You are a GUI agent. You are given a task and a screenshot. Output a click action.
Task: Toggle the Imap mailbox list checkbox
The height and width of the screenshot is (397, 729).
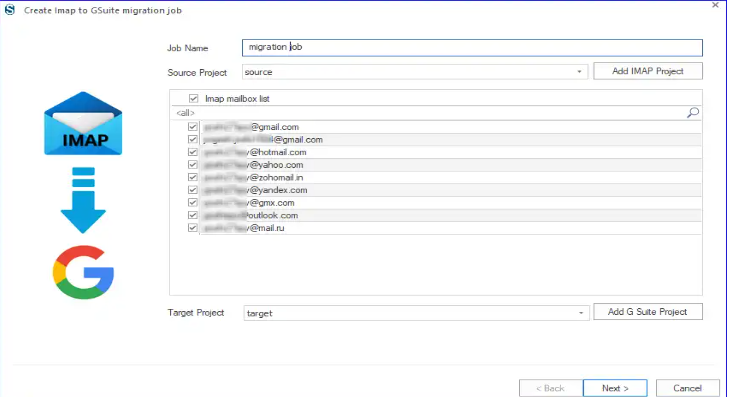coord(193,99)
